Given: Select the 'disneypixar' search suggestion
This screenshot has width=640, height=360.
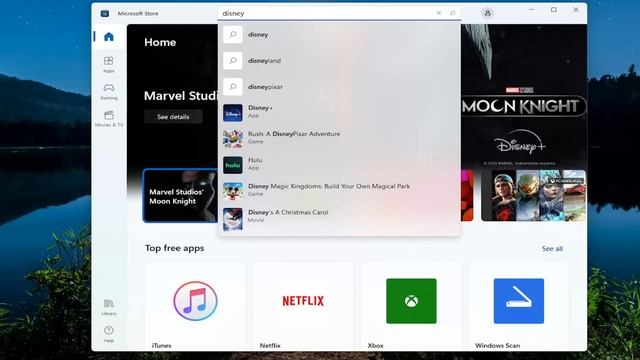Looking at the screenshot, I should (339, 87).
